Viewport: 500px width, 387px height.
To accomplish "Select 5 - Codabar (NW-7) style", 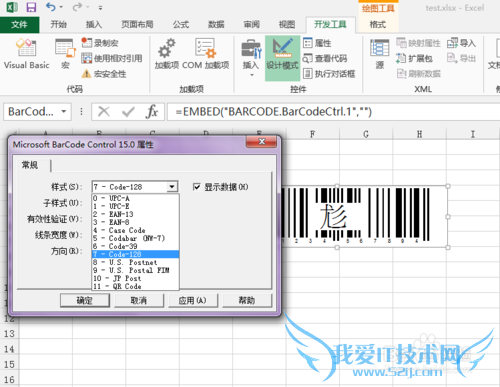I will (x=136, y=238).
